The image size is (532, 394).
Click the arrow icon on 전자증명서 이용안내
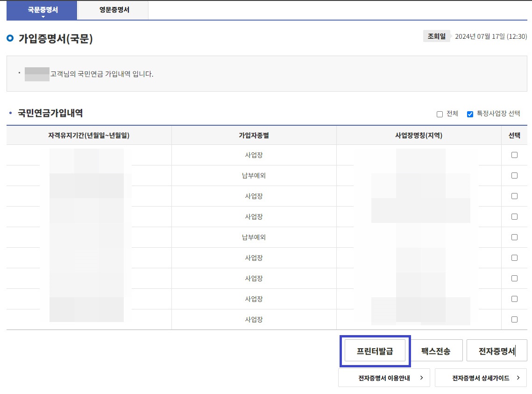(422, 378)
